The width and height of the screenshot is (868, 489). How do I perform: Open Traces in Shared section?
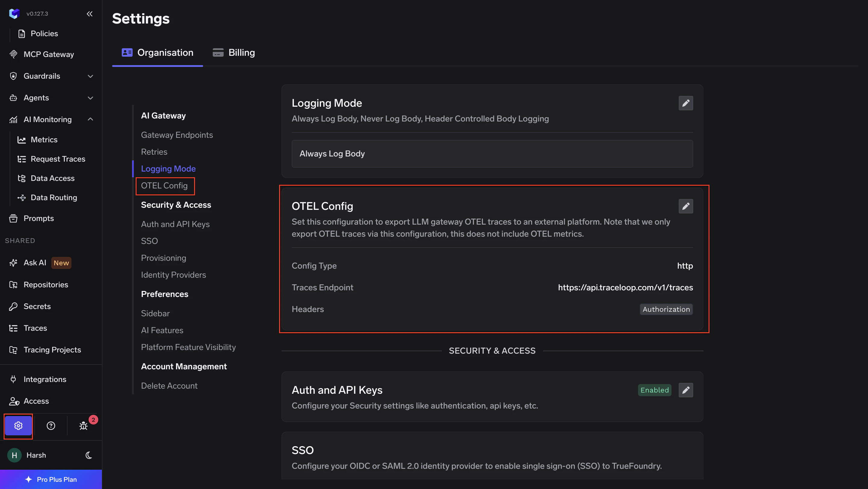pos(35,328)
